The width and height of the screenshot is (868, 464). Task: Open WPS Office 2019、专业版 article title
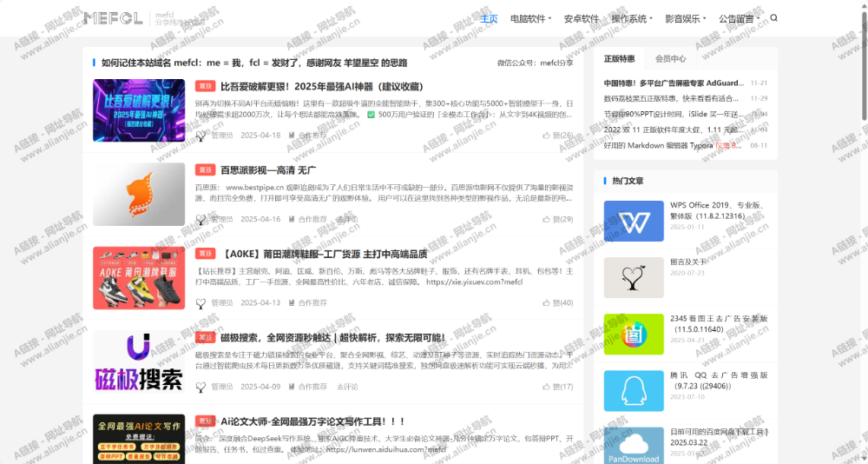pos(719,210)
